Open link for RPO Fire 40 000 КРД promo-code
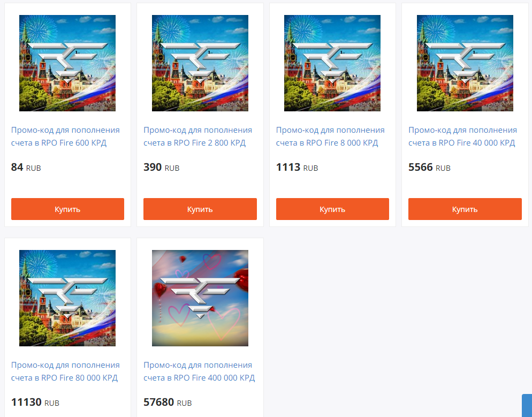Screen dimensions: 532x417 point(463,137)
